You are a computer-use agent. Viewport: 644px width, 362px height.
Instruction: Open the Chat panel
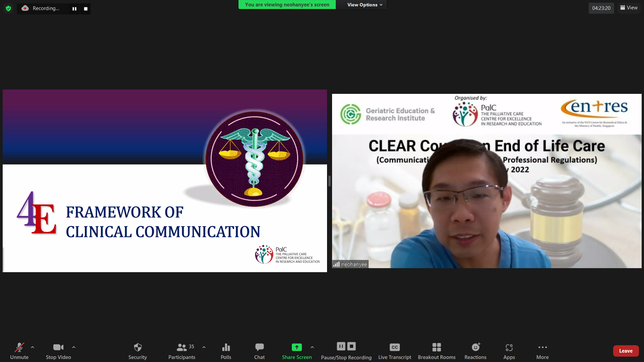tap(259, 350)
